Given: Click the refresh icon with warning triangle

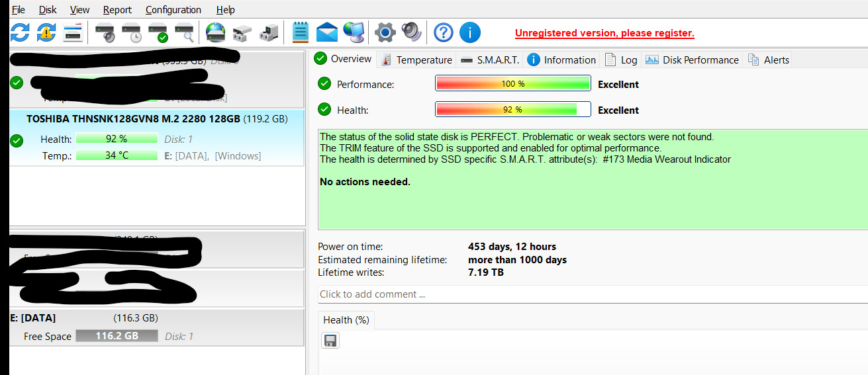Looking at the screenshot, I should [x=46, y=32].
